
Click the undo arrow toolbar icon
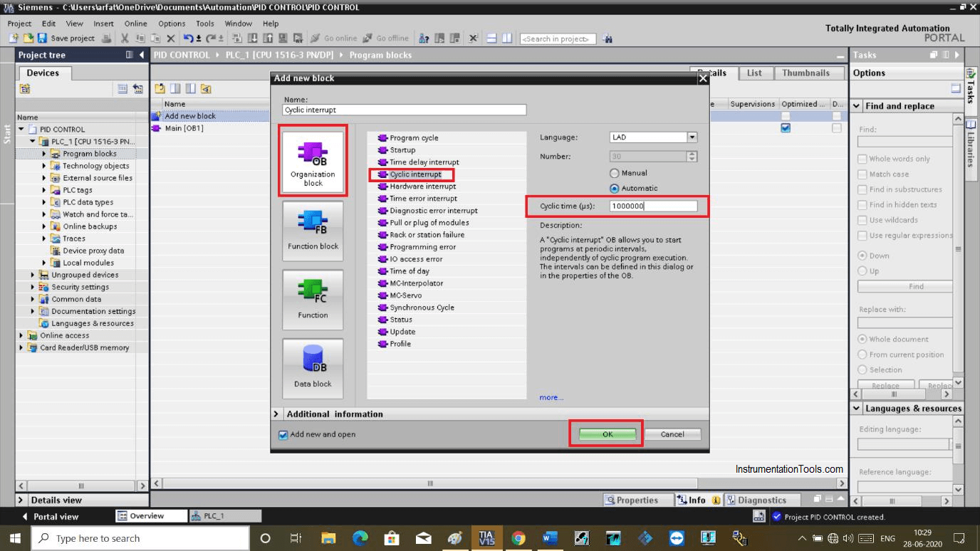[x=188, y=38]
